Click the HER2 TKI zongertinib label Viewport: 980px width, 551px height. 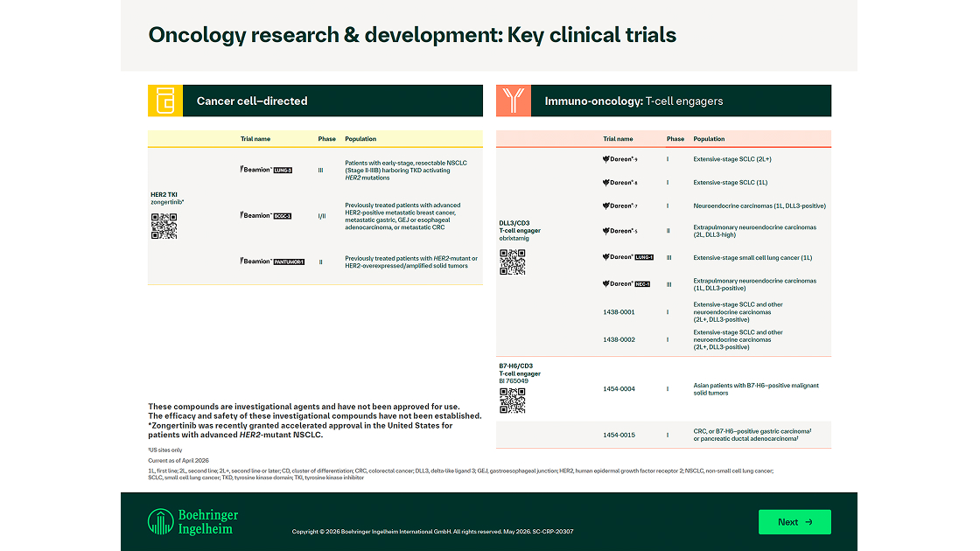(x=167, y=198)
